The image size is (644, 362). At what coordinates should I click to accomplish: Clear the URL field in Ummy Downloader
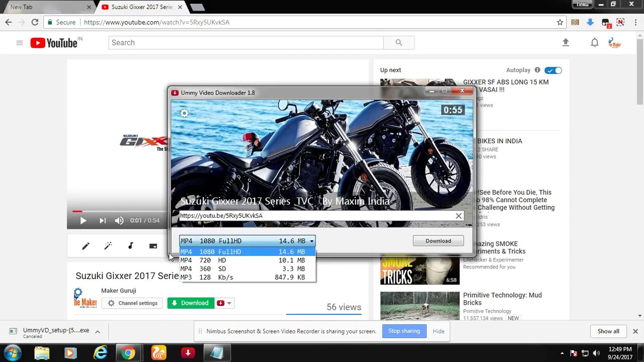coord(458,216)
